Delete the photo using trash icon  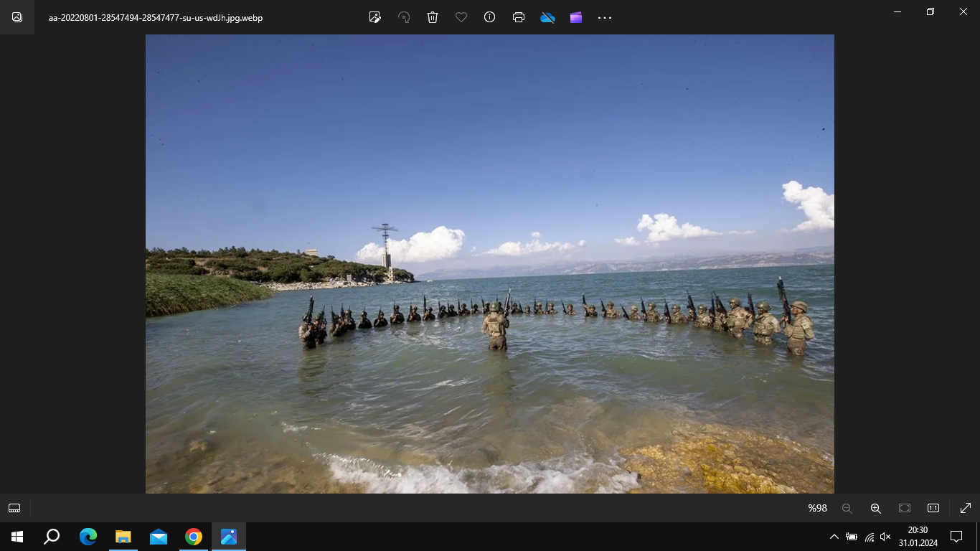pyautogui.click(x=433, y=17)
